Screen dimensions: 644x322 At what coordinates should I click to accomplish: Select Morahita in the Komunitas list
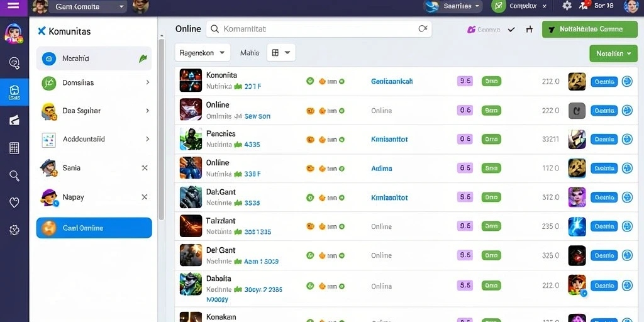coord(94,58)
